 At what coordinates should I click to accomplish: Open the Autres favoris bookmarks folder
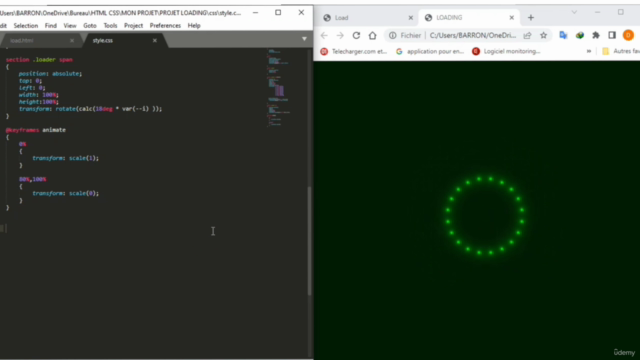tap(621, 51)
